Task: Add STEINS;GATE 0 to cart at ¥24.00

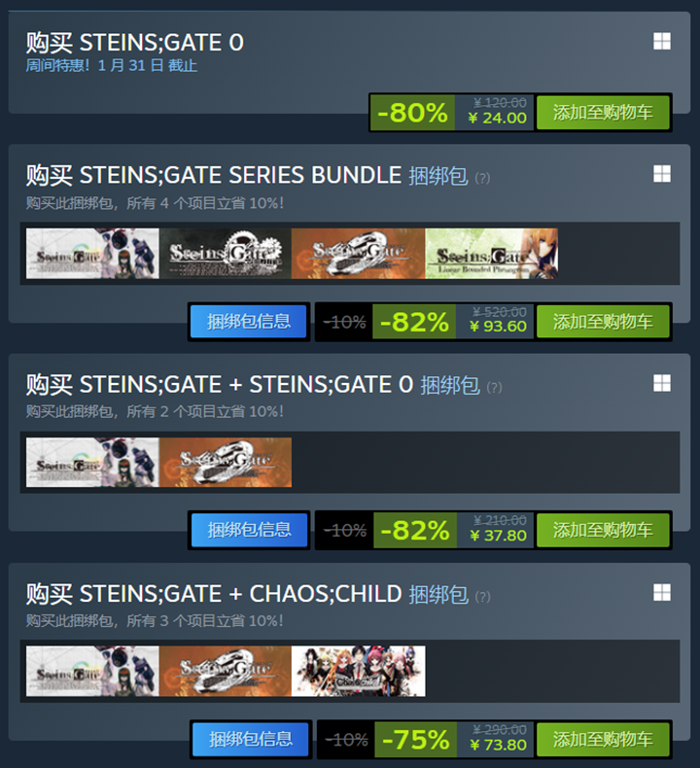Action: pos(603,113)
